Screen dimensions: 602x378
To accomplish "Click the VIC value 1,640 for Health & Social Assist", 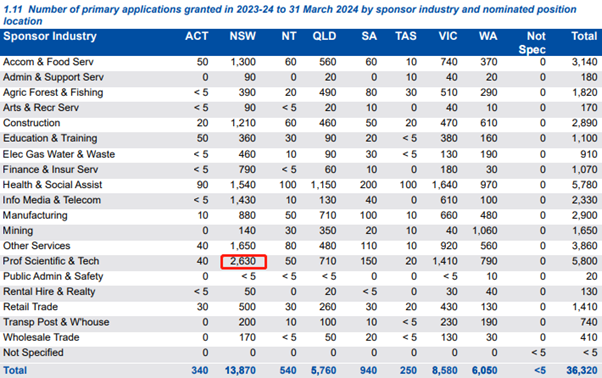I will 445,185.
